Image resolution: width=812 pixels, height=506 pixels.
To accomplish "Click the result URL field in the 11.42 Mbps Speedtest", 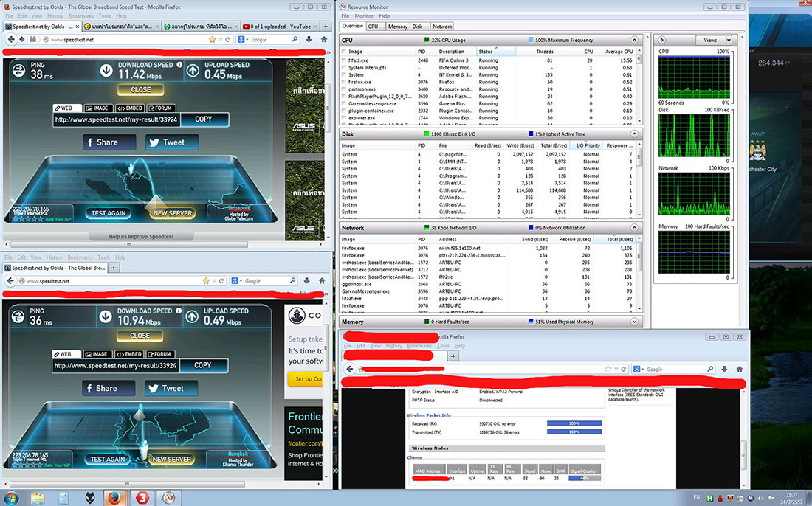I will 116,119.
